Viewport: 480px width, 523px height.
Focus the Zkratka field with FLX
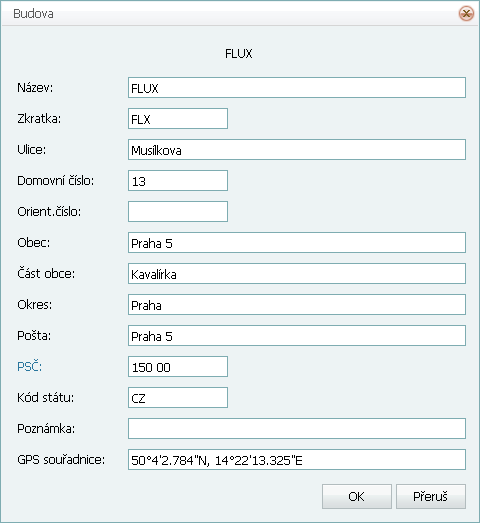(178, 118)
